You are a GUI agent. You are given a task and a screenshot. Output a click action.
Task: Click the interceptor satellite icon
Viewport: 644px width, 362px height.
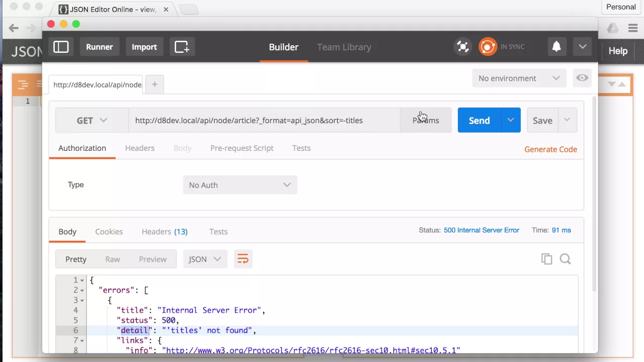coord(462,47)
